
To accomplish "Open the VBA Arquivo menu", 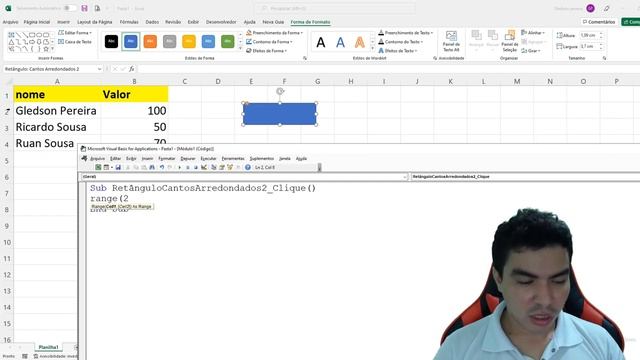I will click(97, 158).
